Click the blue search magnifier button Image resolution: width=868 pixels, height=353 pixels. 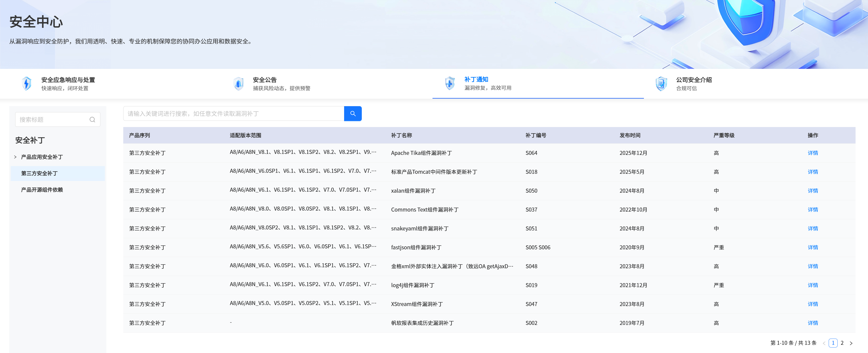point(353,113)
